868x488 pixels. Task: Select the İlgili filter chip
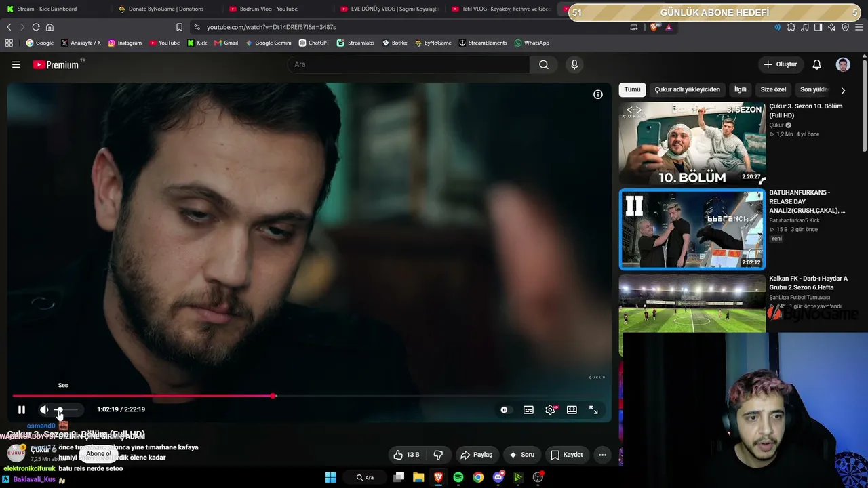tap(740, 89)
